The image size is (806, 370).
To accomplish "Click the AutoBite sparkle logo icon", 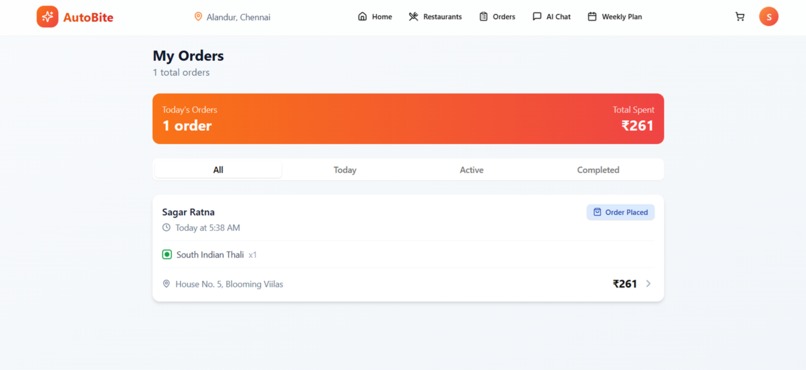I will [x=47, y=17].
